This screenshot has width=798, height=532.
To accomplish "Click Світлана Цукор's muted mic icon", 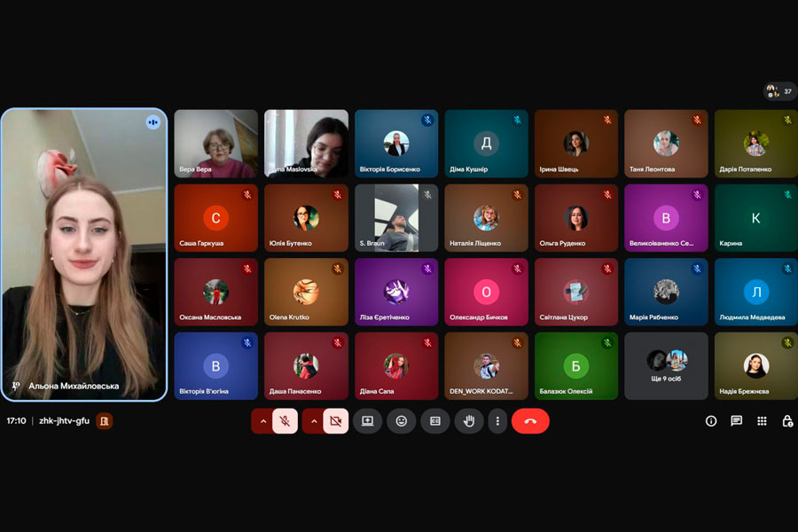I will coord(607,269).
